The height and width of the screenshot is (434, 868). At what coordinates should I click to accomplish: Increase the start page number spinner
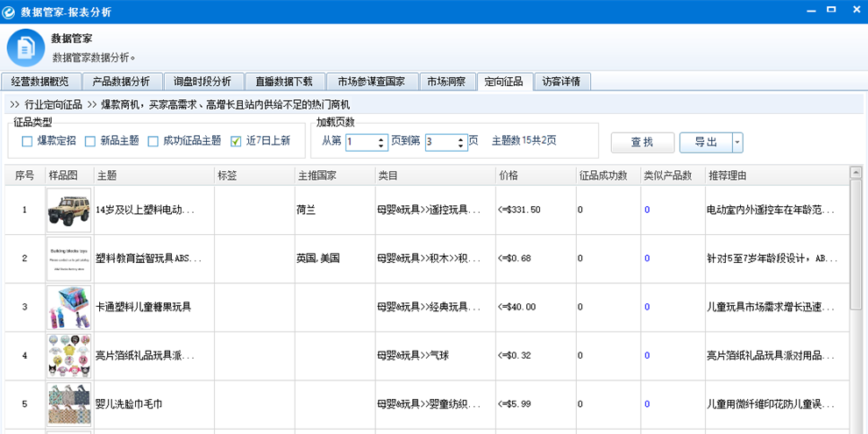point(381,139)
